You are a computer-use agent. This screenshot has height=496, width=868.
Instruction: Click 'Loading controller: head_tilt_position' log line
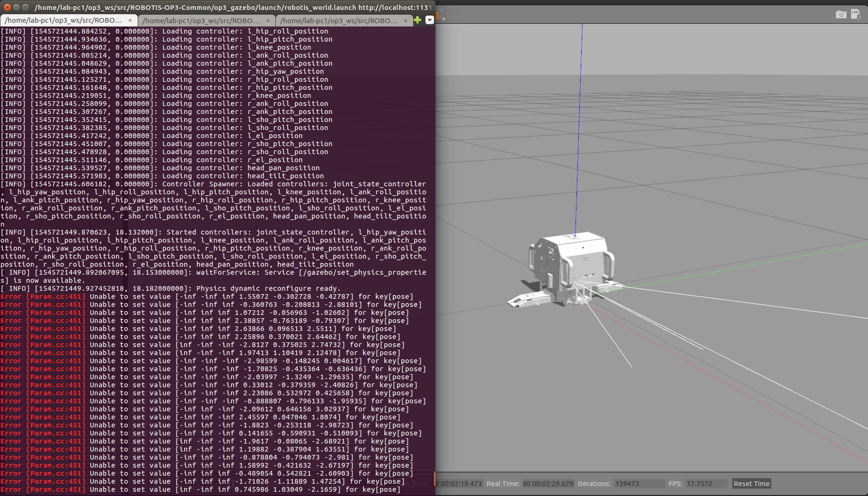[x=162, y=176]
